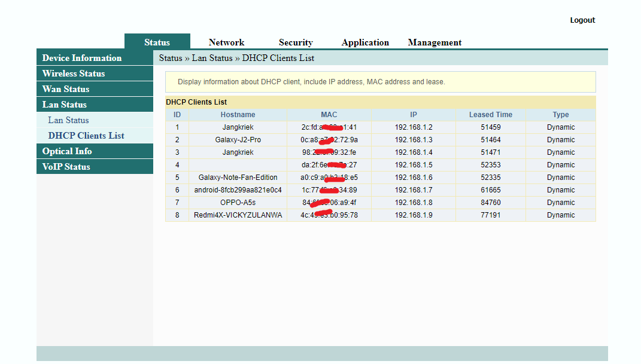Click leased time value 51471
Screen dimensions: 641x364
pyautogui.click(x=491, y=152)
